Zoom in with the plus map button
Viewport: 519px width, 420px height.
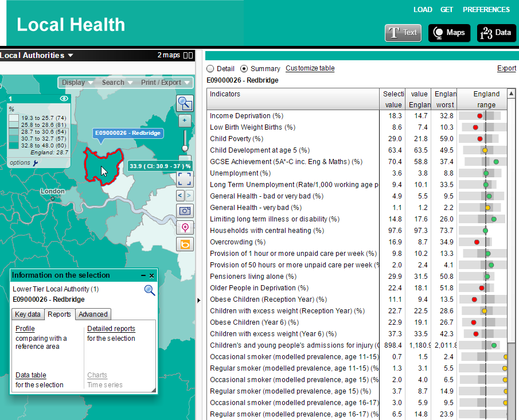pos(184,120)
